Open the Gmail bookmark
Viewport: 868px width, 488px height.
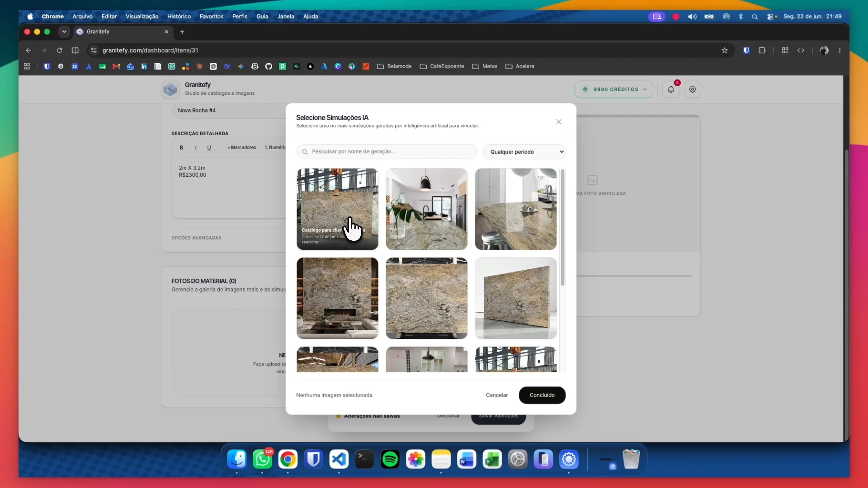tap(116, 66)
